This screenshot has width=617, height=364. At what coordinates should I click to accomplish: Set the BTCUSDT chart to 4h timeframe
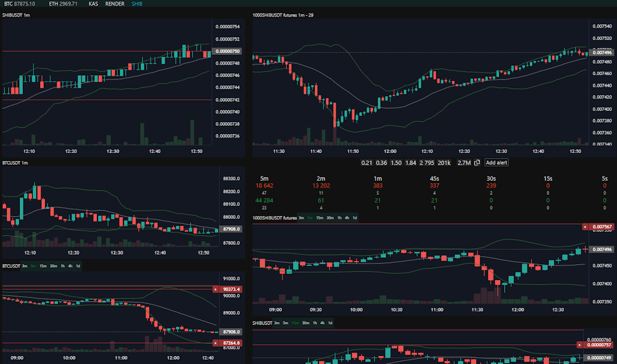click(x=70, y=266)
